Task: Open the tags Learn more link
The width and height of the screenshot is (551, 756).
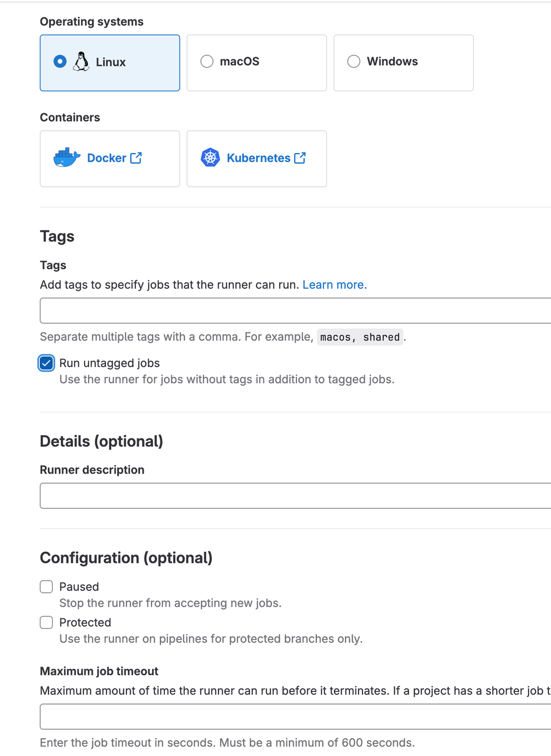Action: (x=335, y=285)
